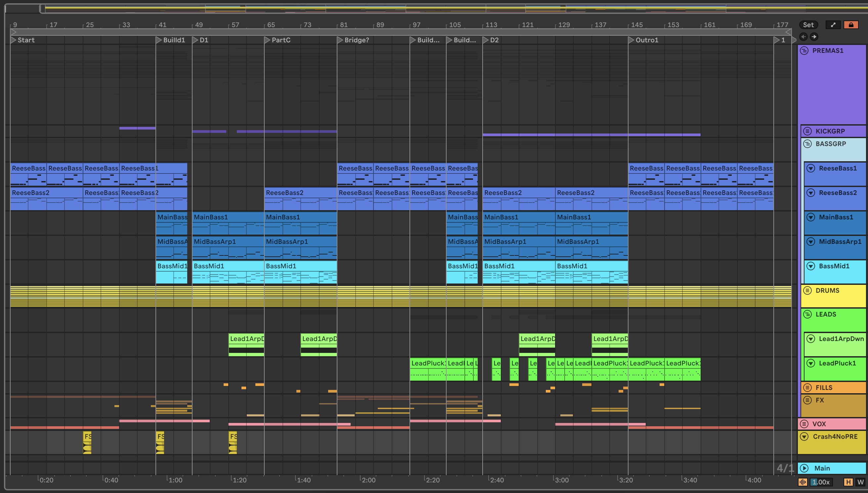868x493 pixels.
Task: Click the orange Lock Envelopes icon
Action: pos(851,25)
